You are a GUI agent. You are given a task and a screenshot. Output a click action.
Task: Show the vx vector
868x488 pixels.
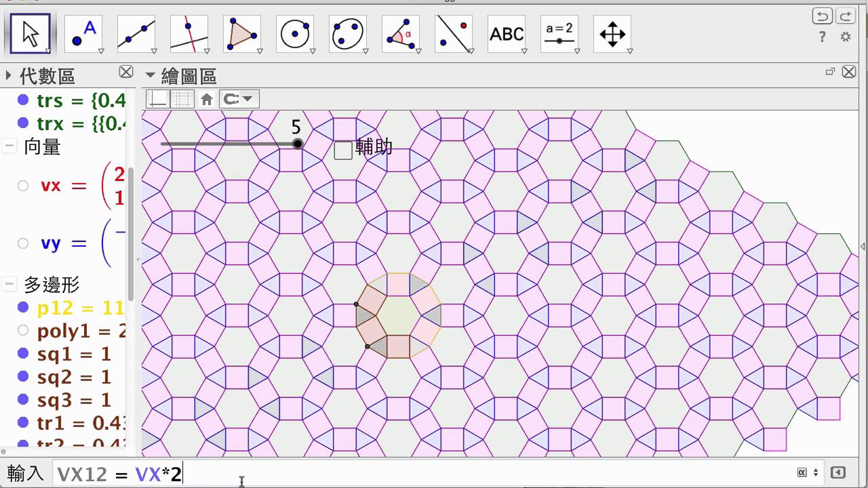tap(23, 186)
